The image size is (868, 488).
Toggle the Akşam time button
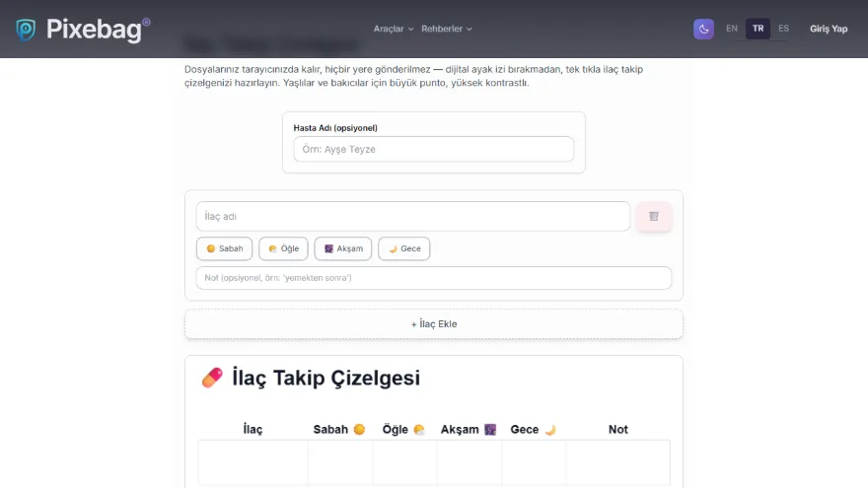point(343,248)
